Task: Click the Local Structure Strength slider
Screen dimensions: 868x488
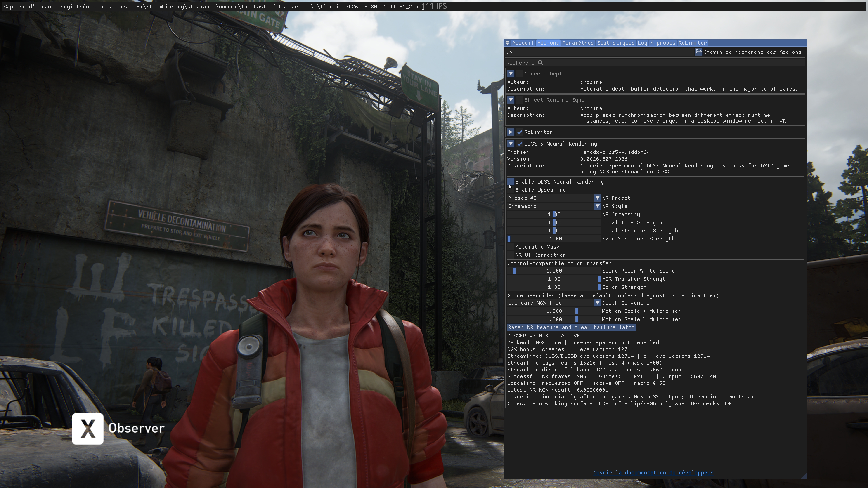Action: point(554,231)
